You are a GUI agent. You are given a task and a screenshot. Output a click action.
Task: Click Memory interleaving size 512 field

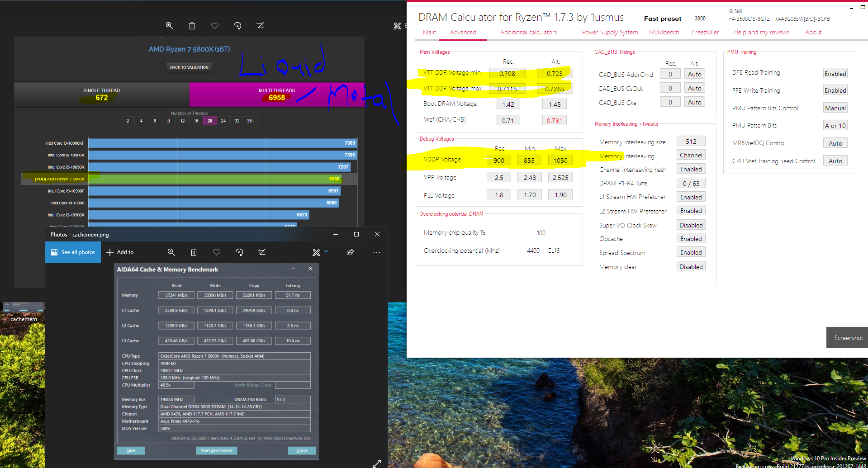tap(691, 142)
